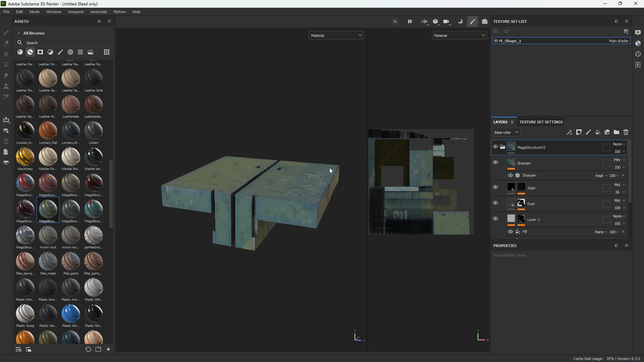Click the camera screenshot icon in the viewport toolbar
The image size is (644, 362).
[485, 21]
